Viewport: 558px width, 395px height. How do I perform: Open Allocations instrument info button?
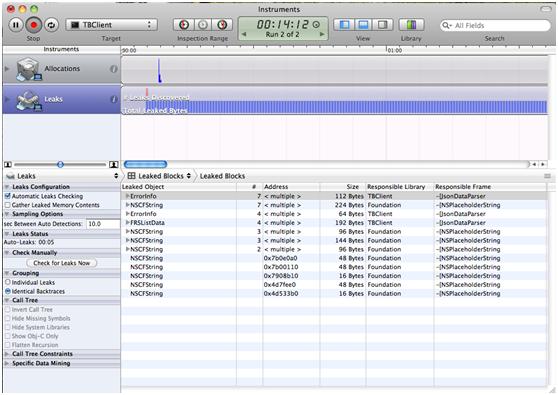(114, 69)
